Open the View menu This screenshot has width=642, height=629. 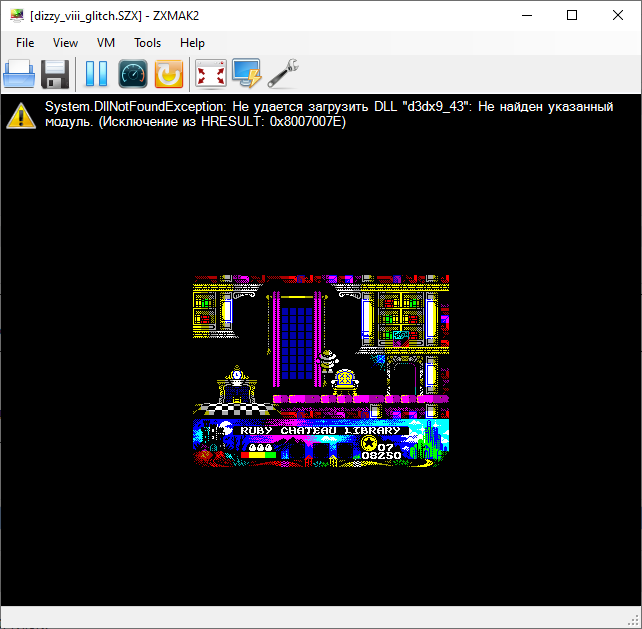click(x=66, y=43)
